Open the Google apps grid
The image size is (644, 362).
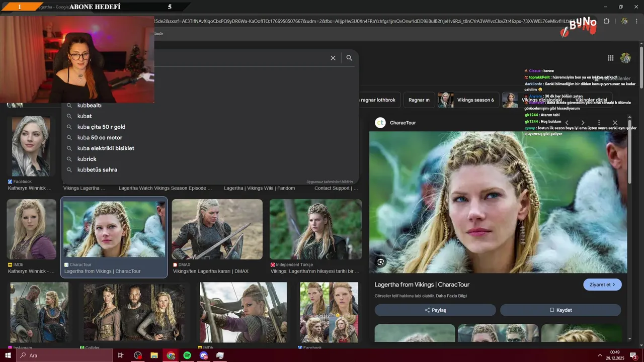[x=610, y=58]
